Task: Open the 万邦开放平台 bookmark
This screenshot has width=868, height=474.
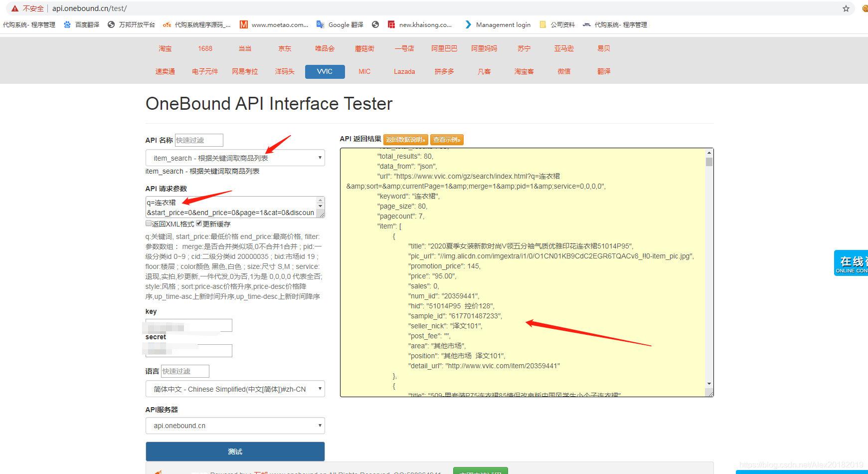Action: [131, 24]
